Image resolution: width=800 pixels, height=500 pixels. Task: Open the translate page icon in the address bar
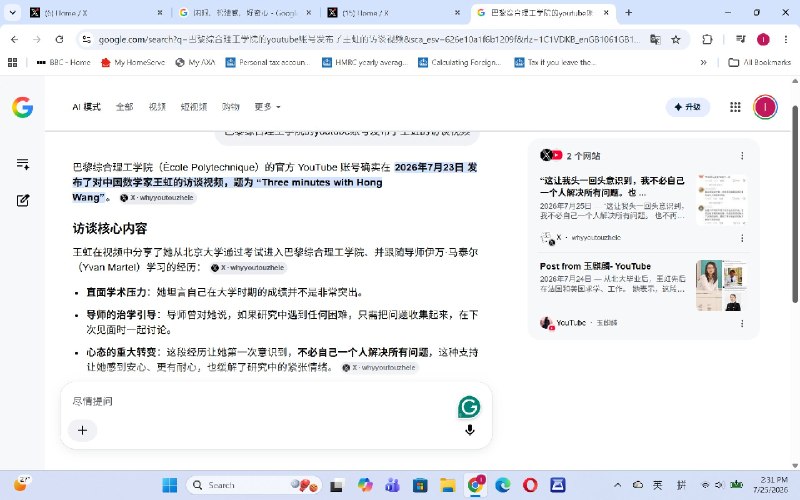(655, 39)
